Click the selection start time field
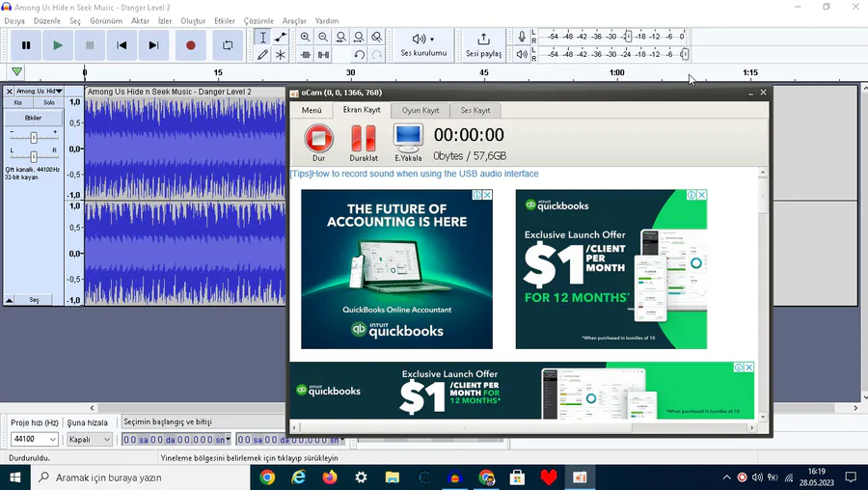Viewport: 868px width, 490px height. pos(176,440)
